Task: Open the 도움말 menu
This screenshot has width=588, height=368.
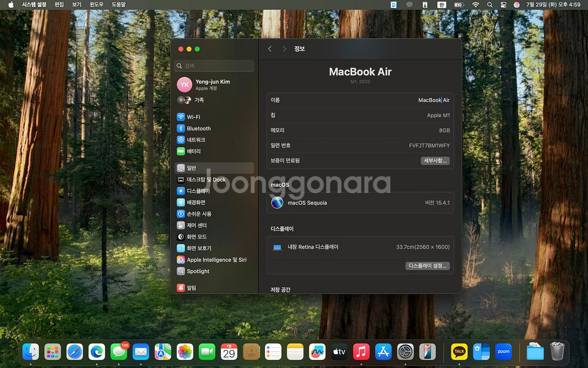Action: click(119, 4)
